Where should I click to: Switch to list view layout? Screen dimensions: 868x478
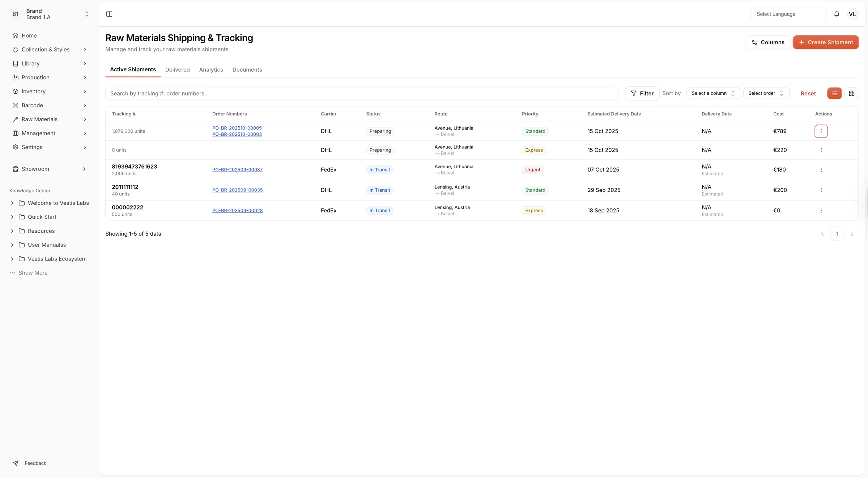(x=834, y=93)
